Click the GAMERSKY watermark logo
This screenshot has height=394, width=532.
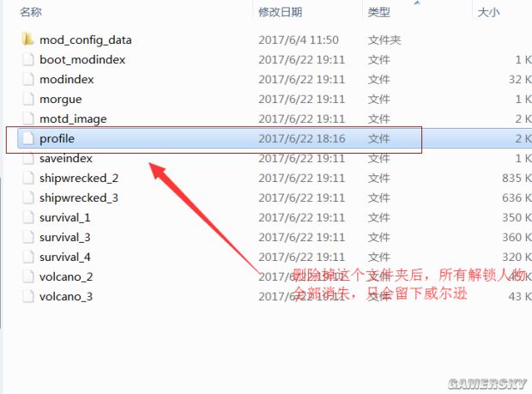pos(487,384)
